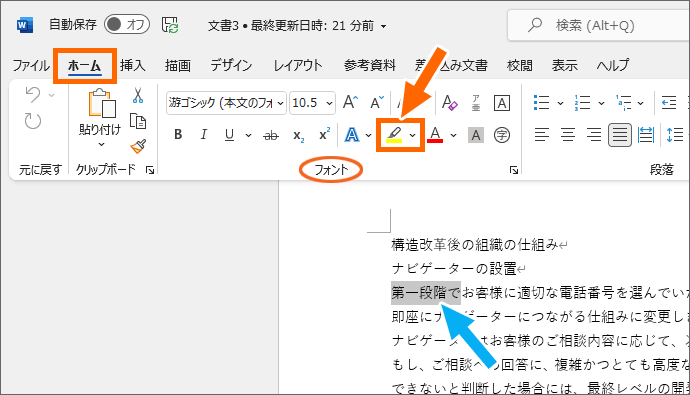Screen dimensions: 690x395
Task: Open the ファイル tab
Action: point(30,66)
